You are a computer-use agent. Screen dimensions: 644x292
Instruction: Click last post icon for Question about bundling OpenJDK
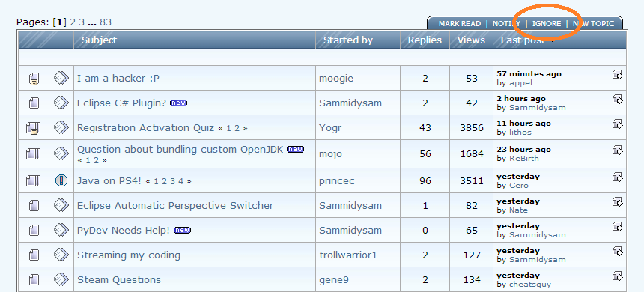(x=617, y=150)
